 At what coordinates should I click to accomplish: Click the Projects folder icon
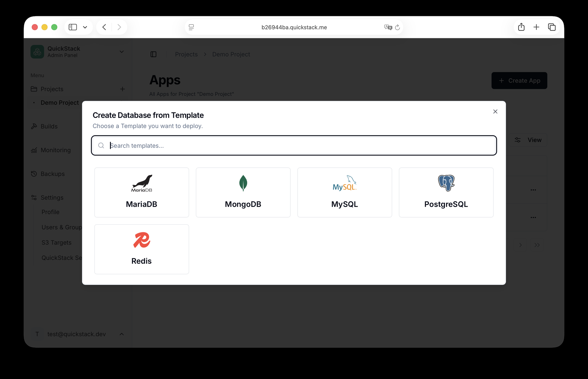tap(34, 89)
